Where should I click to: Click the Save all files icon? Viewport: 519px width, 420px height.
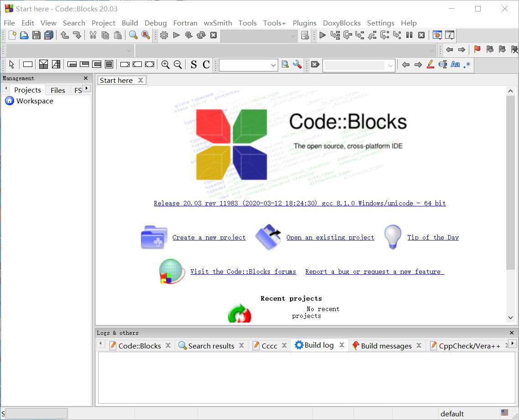[x=49, y=35]
